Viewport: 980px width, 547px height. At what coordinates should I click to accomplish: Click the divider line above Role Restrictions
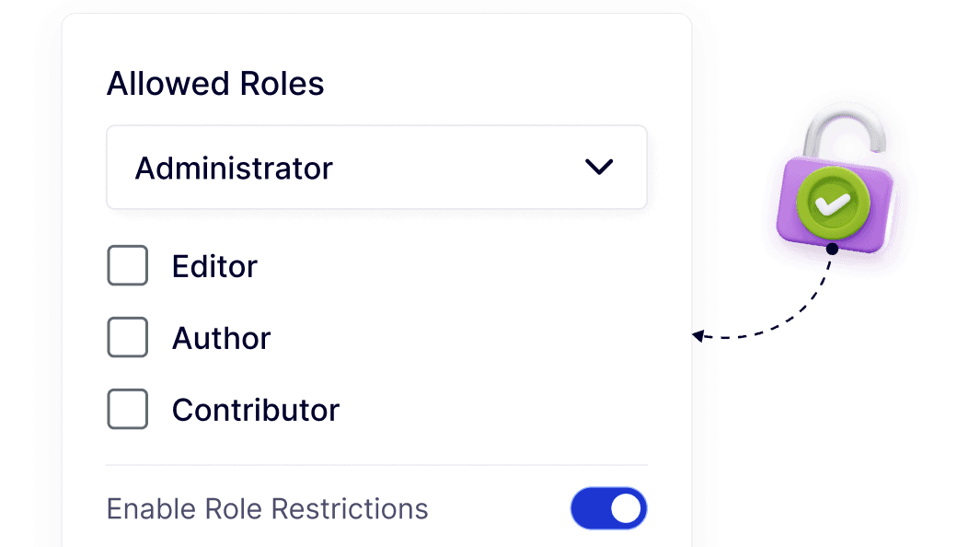coord(377,465)
